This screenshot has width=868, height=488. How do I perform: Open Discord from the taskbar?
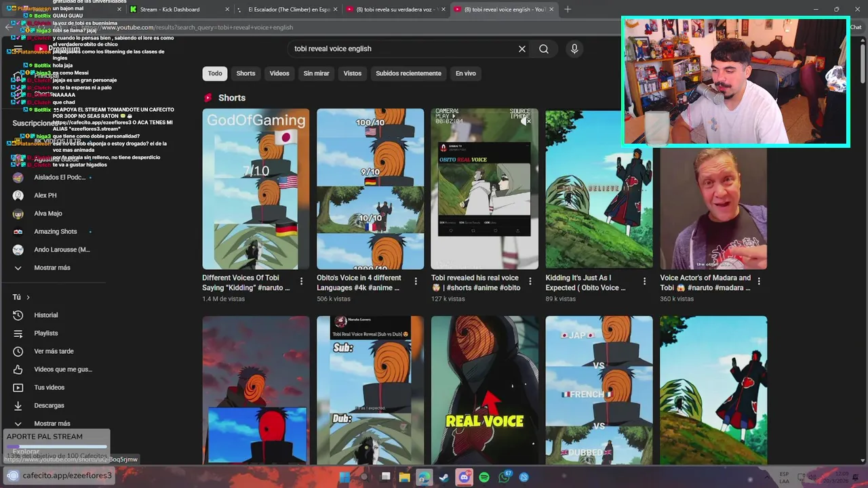point(464,477)
